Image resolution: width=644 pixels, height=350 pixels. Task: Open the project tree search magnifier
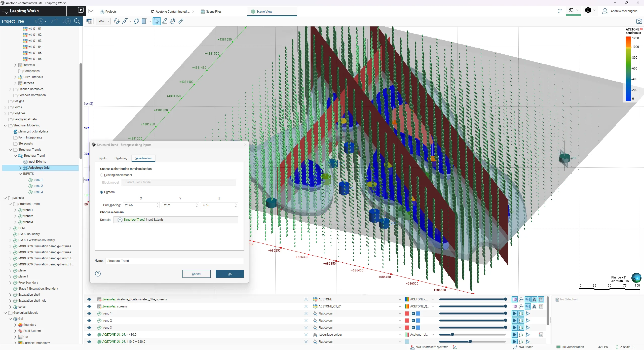click(x=77, y=21)
